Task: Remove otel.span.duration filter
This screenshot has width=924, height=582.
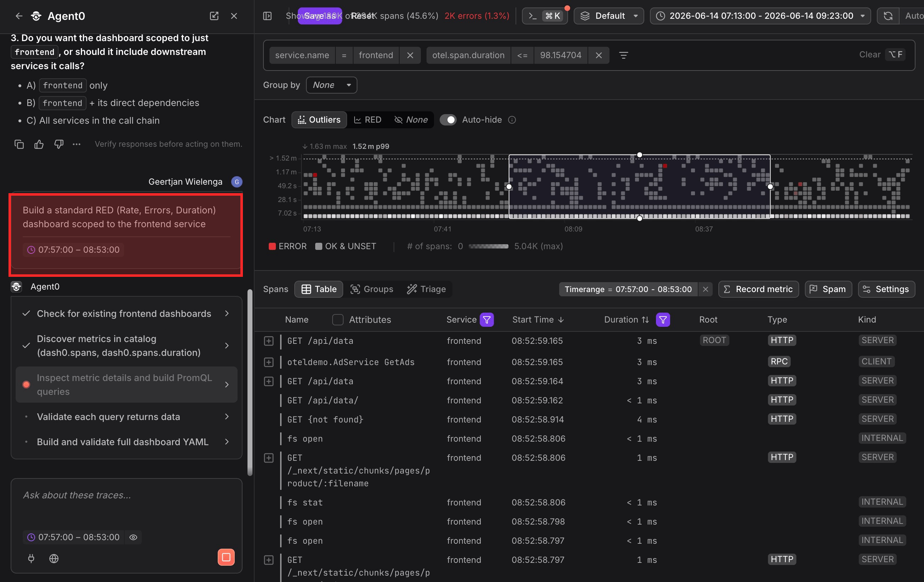Action: tap(599, 55)
